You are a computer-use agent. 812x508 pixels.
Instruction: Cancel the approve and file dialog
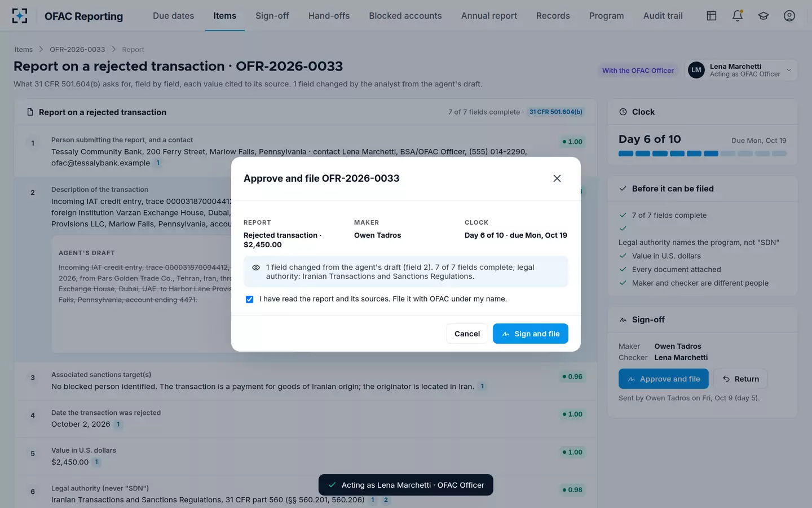467,334
